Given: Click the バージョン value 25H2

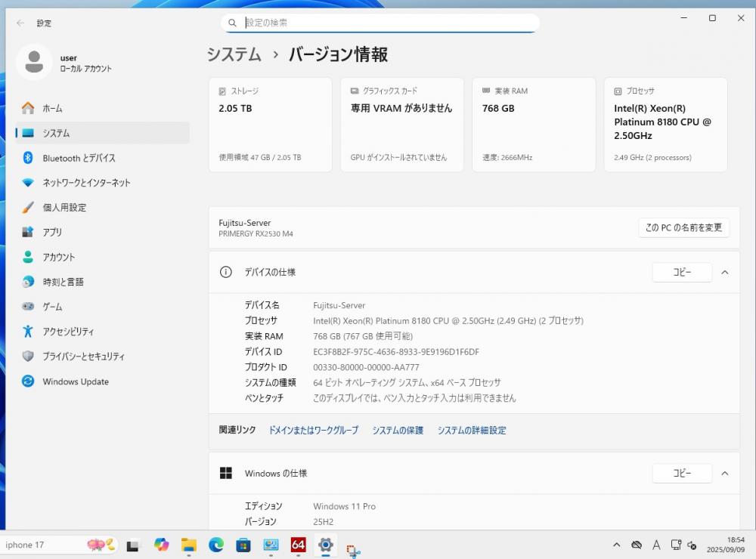Looking at the screenshot, I should coord(323,522).
